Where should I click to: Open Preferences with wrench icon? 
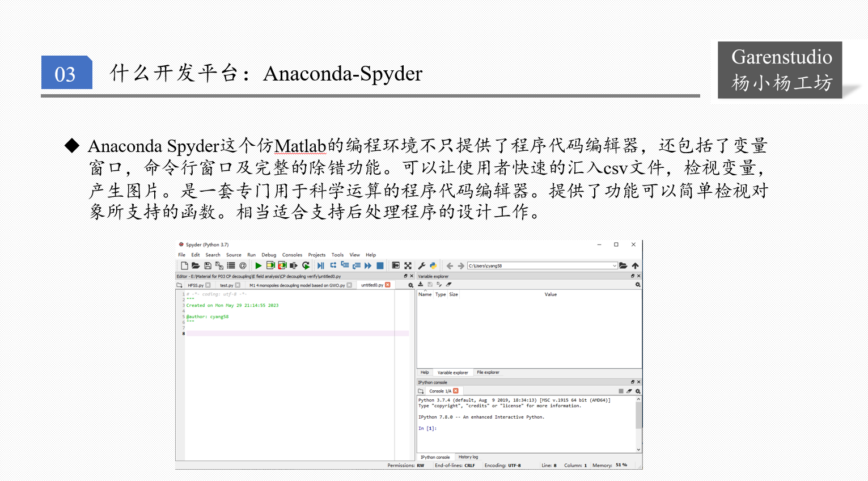point(422,265)
